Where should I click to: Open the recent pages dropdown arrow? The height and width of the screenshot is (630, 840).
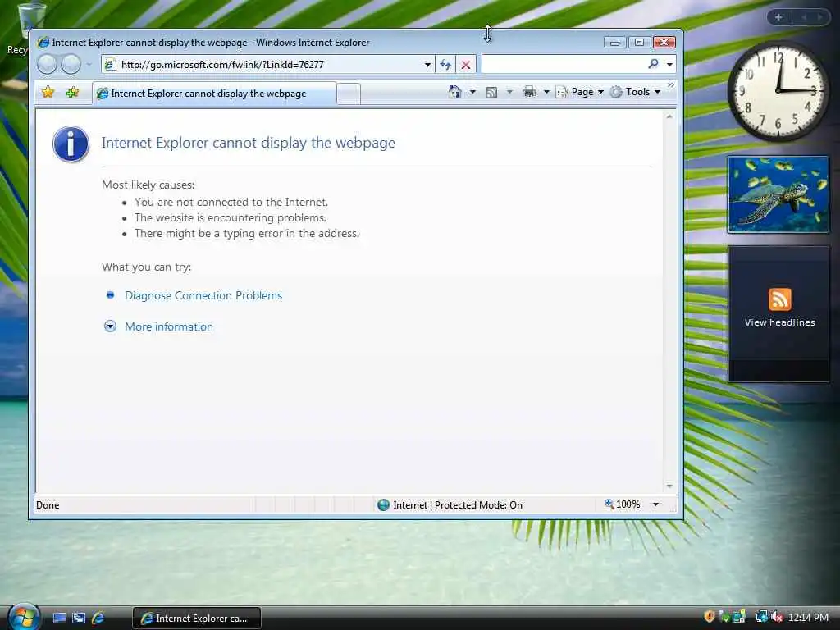[89, 64]
